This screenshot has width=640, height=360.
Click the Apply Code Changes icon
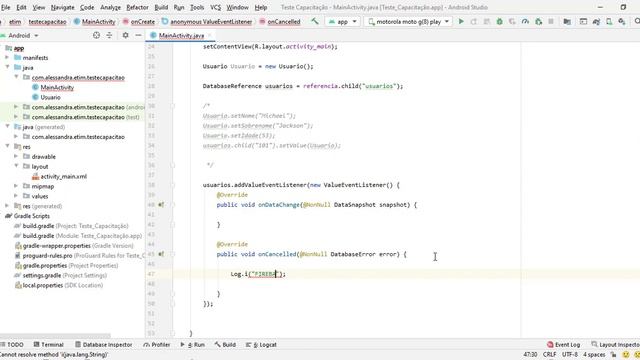tap(487, 21)
